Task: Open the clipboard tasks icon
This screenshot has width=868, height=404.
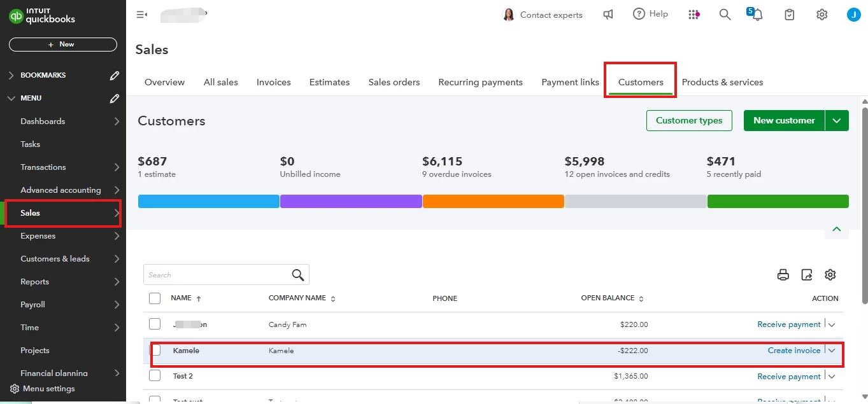Action: pos(790,15)
